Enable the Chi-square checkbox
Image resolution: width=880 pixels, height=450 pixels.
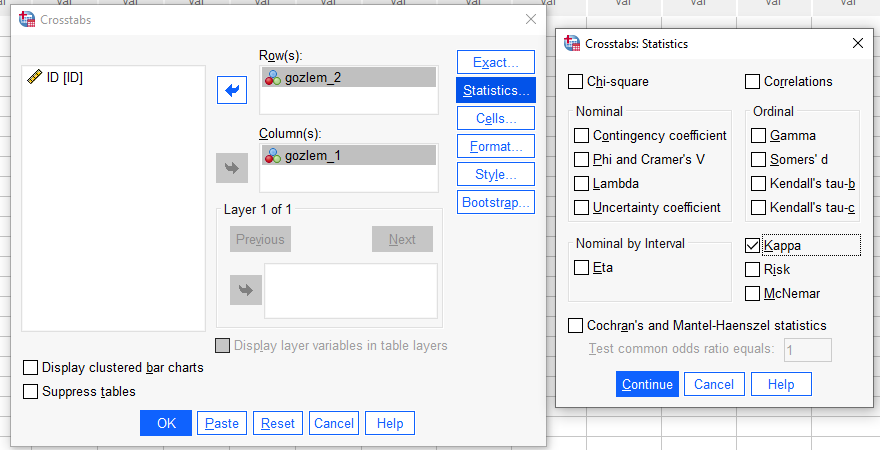click(x=576, y=82)
